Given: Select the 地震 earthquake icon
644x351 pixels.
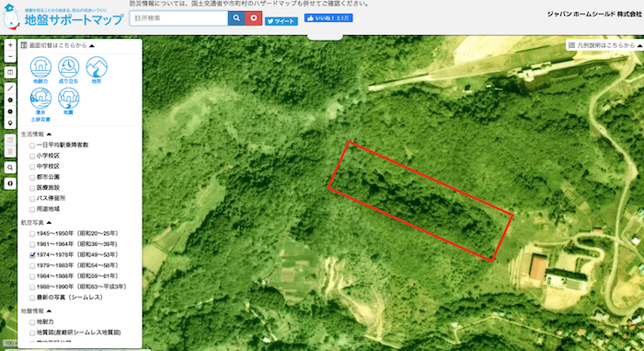Looking at the screenshot, I should coord(69,99).
